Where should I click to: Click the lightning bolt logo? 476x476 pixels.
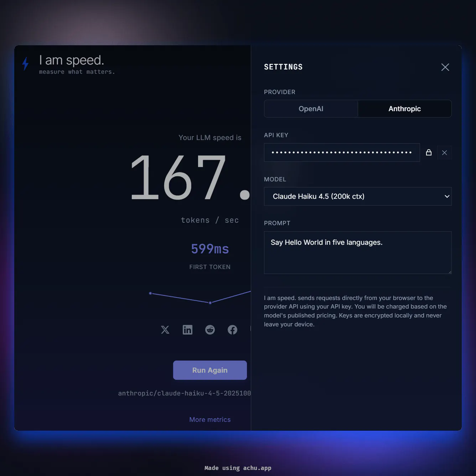25,64
